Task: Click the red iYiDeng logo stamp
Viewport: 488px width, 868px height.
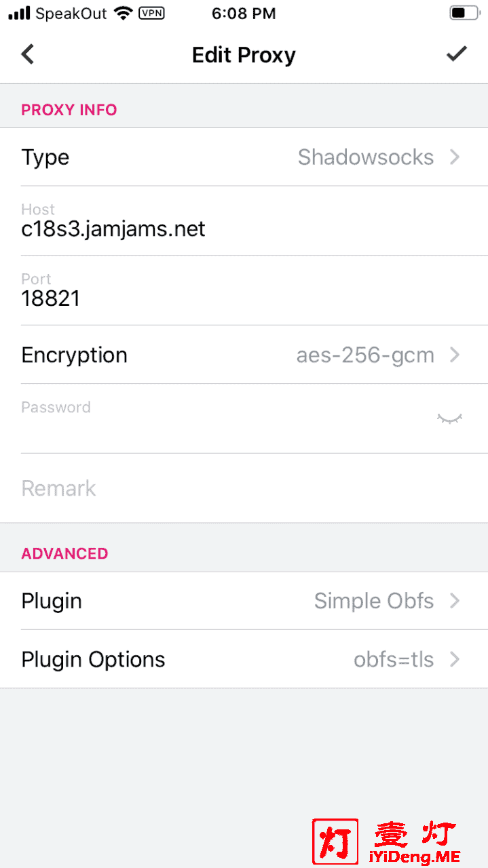Action: [335, 841]
